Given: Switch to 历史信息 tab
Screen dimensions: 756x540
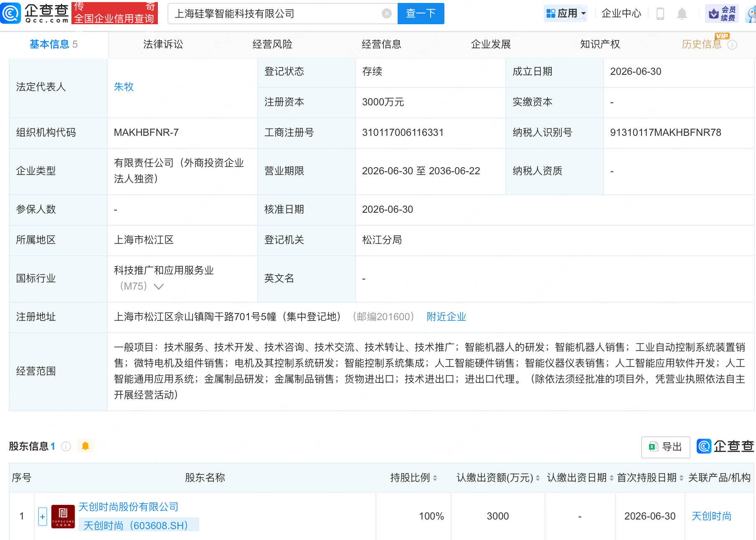Looking at the screenshot, I should click(702, 44).
